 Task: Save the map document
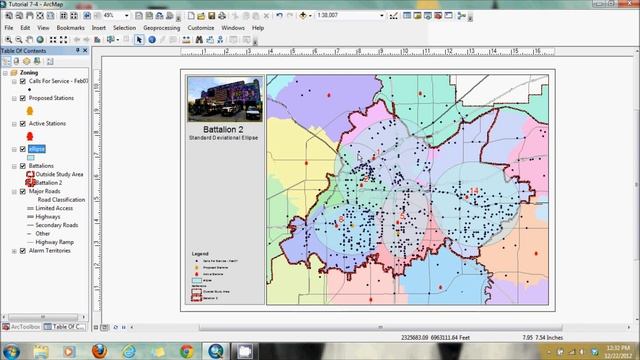pos(211,16)
